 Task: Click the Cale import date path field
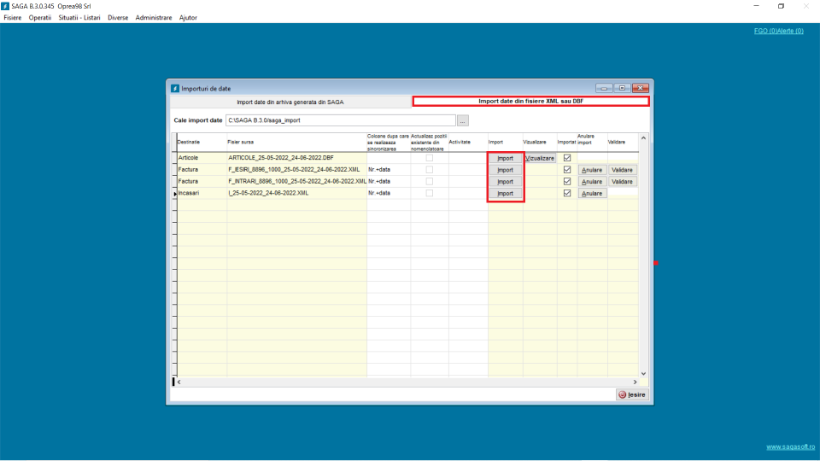tap(340, 120)
